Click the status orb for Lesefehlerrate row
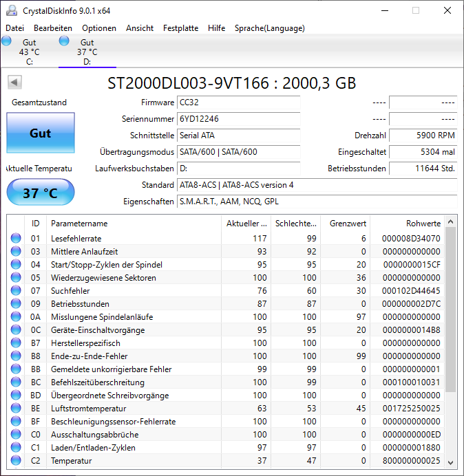This screenshot has height=476, width=464. (x=16, y=238)
